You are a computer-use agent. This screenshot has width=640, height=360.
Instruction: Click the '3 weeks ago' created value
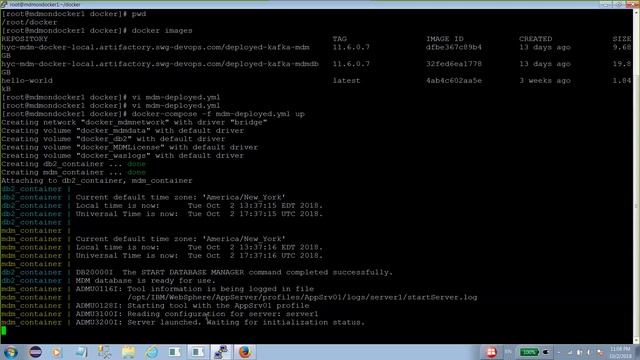click(x=545, y=81)
